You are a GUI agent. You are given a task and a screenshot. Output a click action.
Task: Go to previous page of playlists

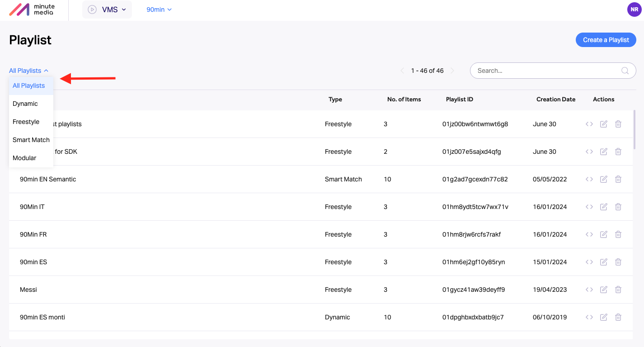coord(402,71)
